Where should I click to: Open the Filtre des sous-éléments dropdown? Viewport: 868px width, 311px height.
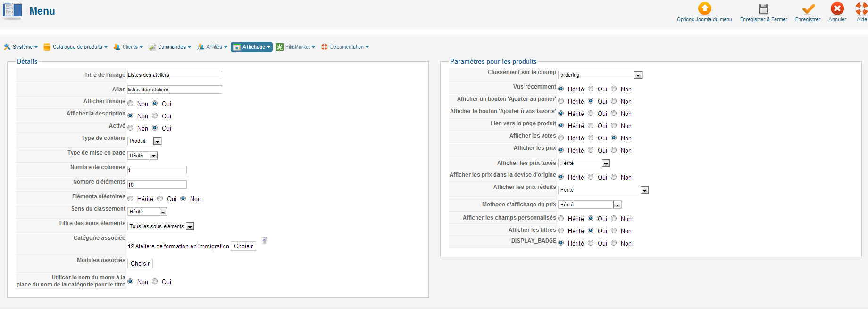[161, 226]
